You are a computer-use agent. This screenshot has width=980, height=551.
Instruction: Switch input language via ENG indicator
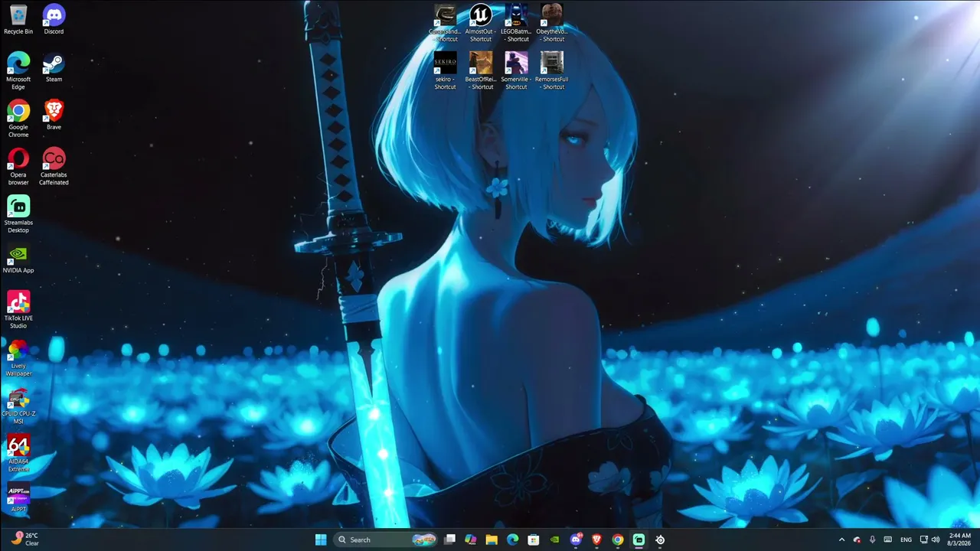coord(906,540)
